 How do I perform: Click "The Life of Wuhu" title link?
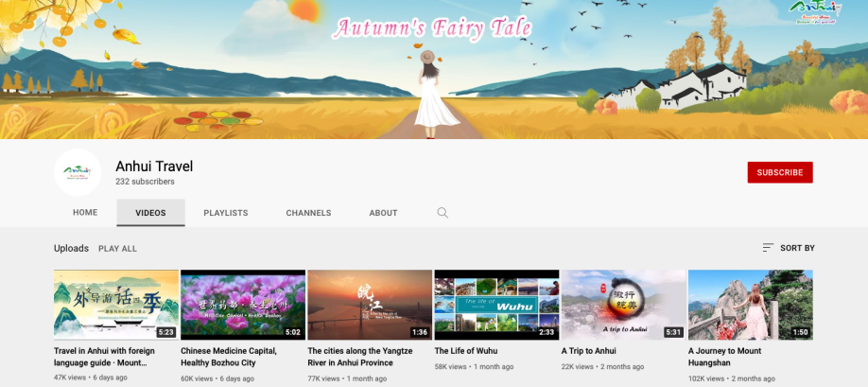466,350
